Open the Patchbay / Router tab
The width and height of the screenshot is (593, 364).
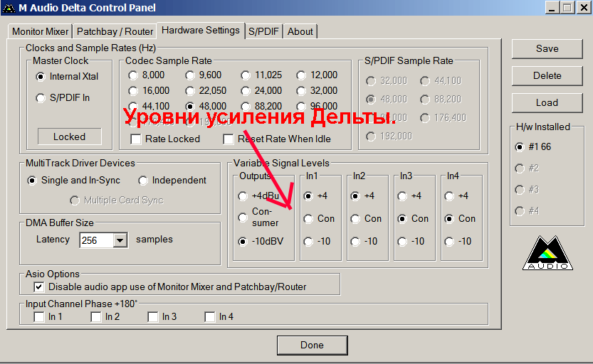point(115,31)
